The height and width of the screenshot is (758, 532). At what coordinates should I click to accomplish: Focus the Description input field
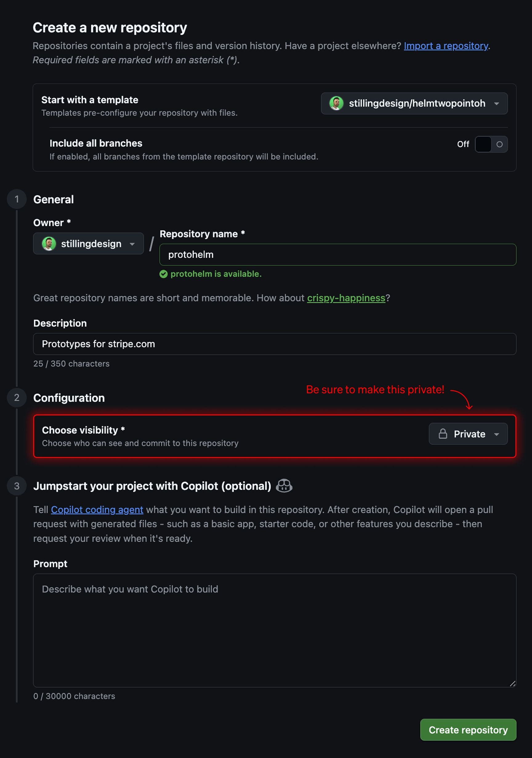pyautogui.click(x=274, y=344)
